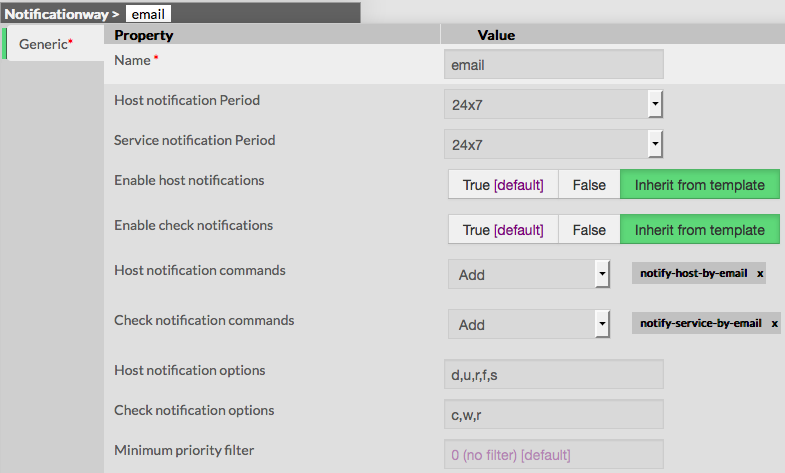Switch to the Generic tab
785x473 pixels.
[46, 44]
